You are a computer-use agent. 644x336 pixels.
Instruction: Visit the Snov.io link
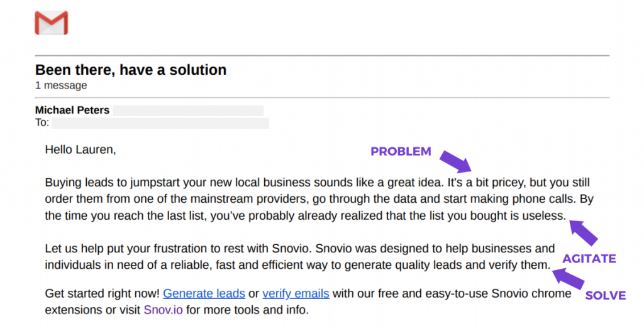coord(163,310)
